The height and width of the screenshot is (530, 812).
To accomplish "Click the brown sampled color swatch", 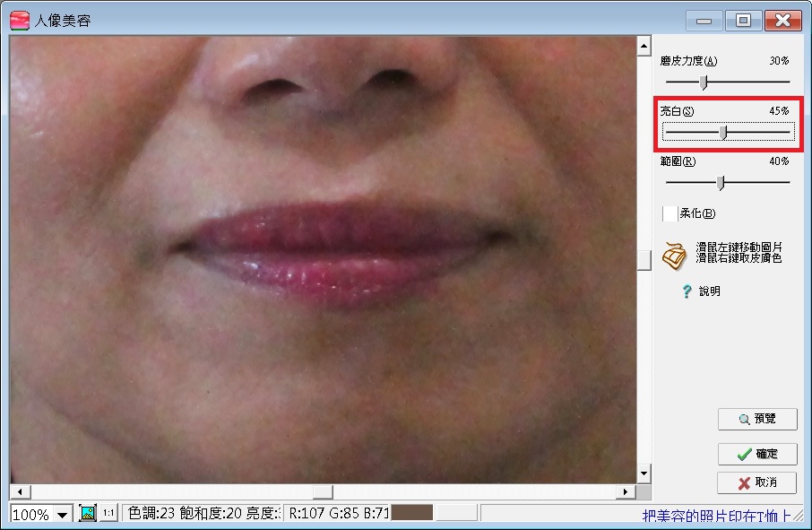I will tap(412, 513).
